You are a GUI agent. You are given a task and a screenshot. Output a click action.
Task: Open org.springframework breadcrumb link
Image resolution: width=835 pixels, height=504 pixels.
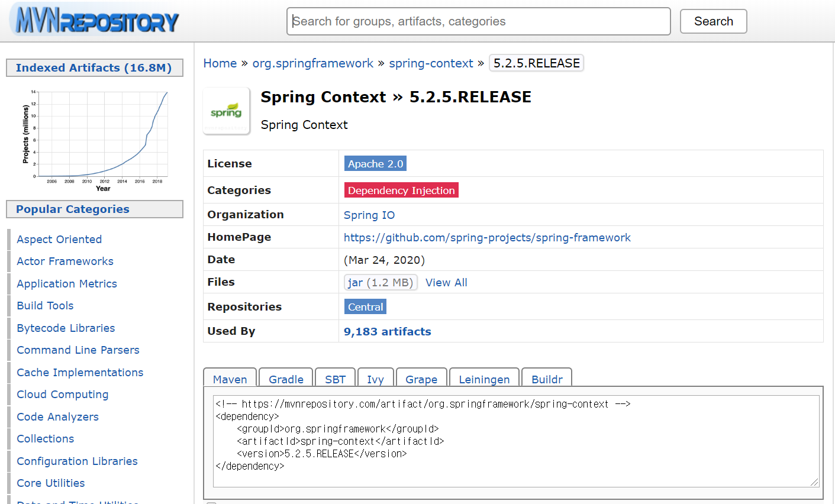point(313,63)
